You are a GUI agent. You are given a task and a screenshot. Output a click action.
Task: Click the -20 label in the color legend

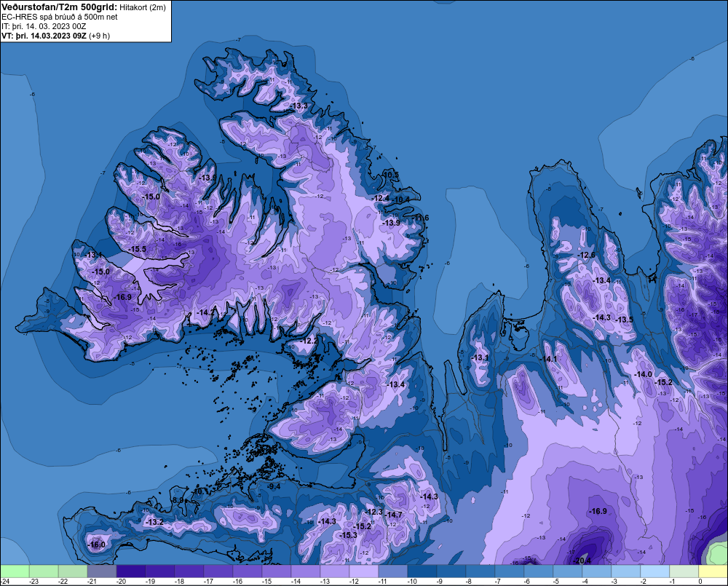pos(121,582)
